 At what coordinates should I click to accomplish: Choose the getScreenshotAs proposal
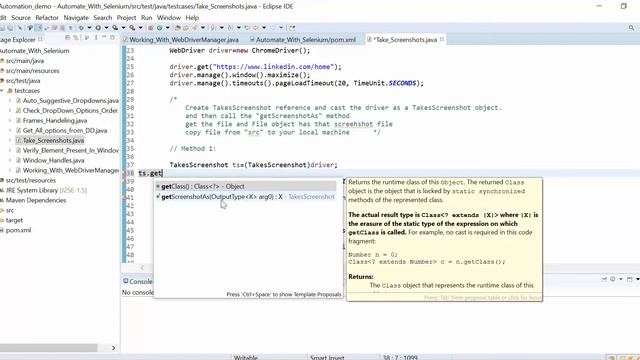coord(246,197)
